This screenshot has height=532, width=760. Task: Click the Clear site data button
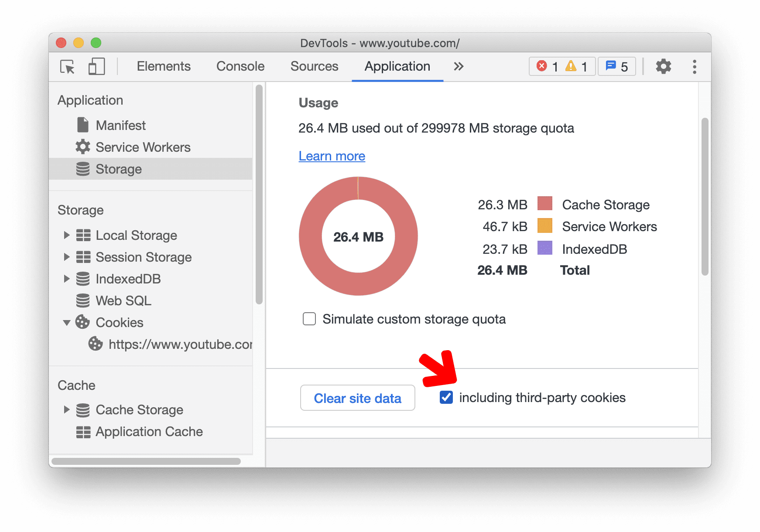pyautogui.click(x=357, y=398)
